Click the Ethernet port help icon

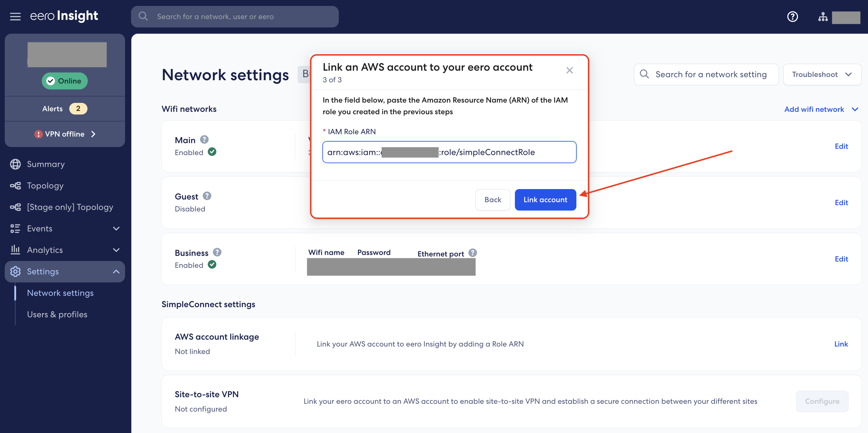[x=473, y=253]
